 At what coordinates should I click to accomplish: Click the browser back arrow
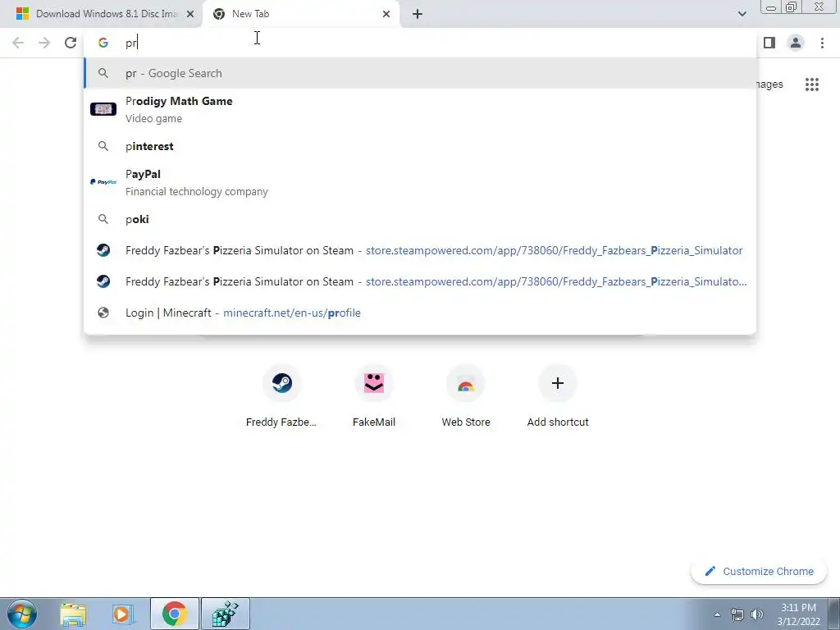point(18,43)
